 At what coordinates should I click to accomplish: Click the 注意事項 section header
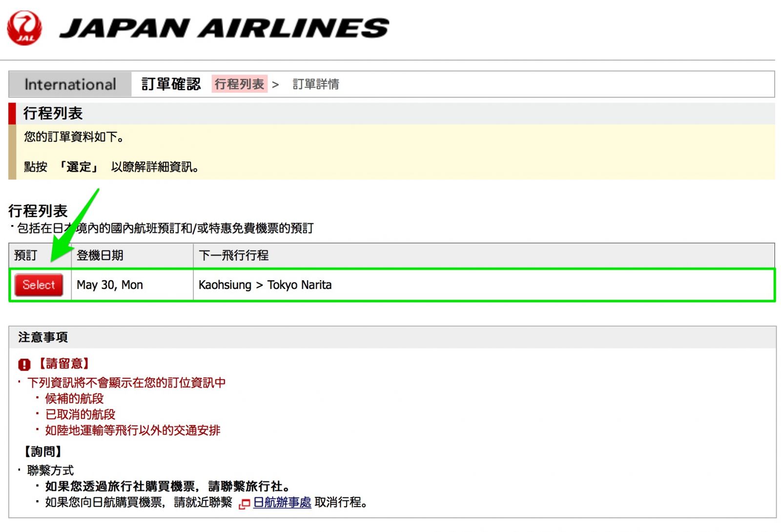pos(392,337)
